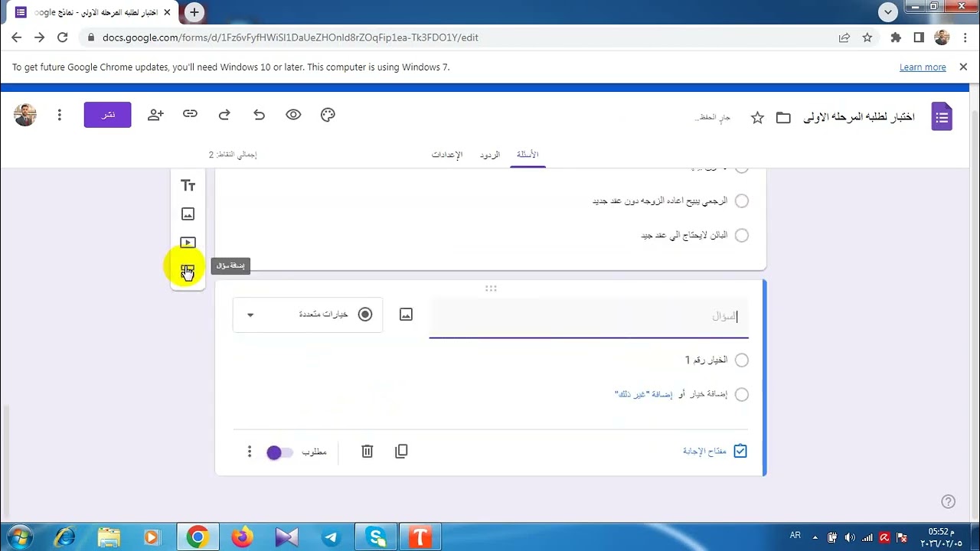
Task: Open the Learn more link
Action: [x=923, y=67]
